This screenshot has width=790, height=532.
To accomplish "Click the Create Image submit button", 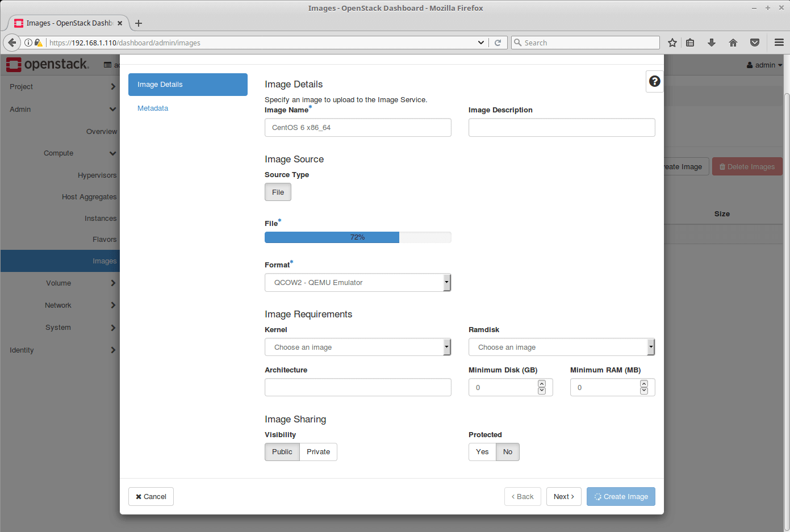I will pos(621,497).
